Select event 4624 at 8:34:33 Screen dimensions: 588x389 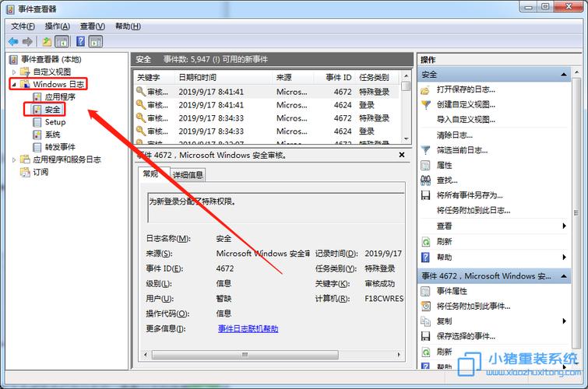(x=266, y=131)
